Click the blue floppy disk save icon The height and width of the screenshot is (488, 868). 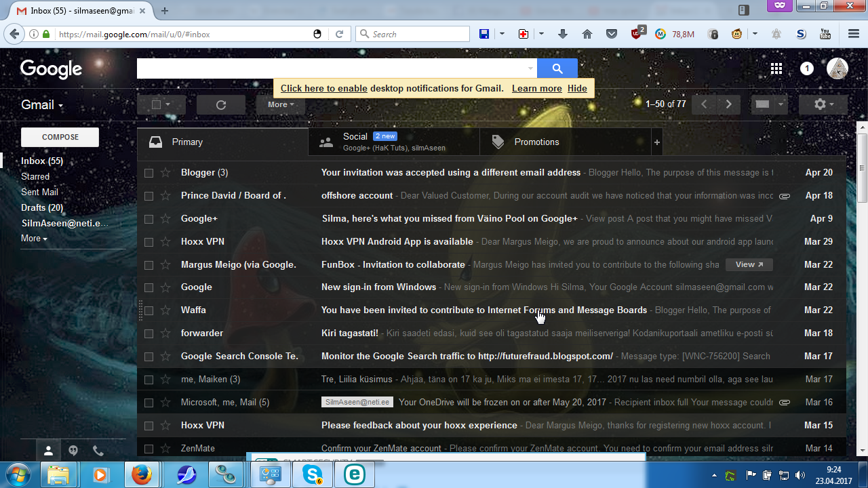tap(484, 34)
